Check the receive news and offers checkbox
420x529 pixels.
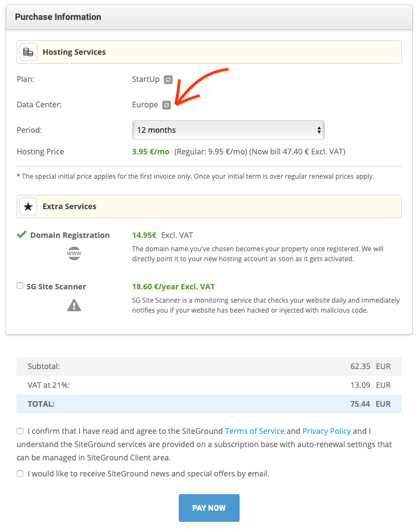[20, 474]
